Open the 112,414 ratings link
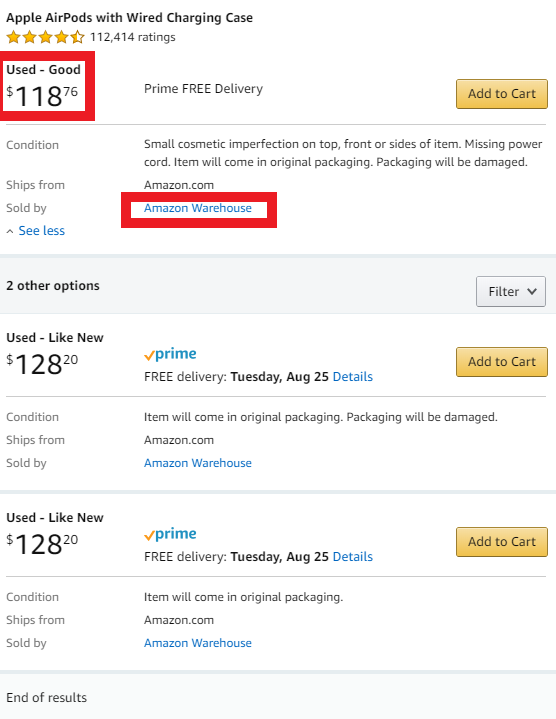556x719 pixels. (x=132, y=37)
